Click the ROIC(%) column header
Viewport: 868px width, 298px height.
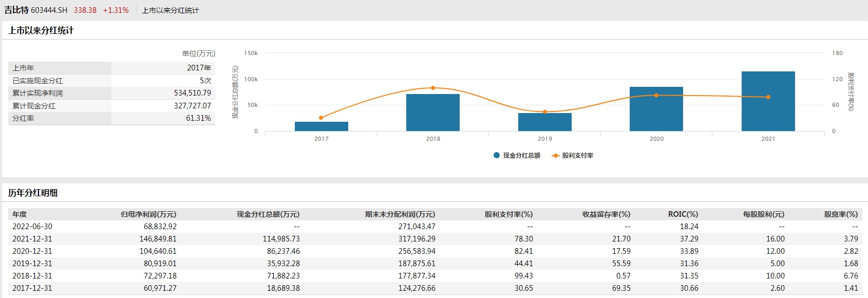[x=683, y=214]
